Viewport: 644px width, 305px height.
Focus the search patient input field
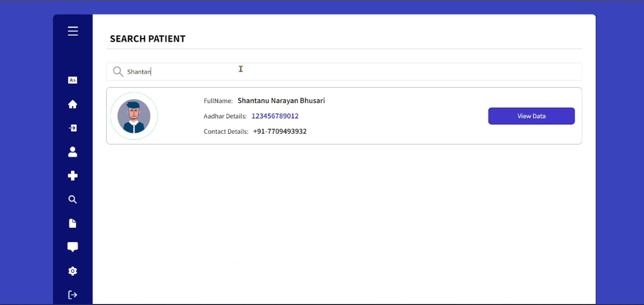click(x=344, y=71)
